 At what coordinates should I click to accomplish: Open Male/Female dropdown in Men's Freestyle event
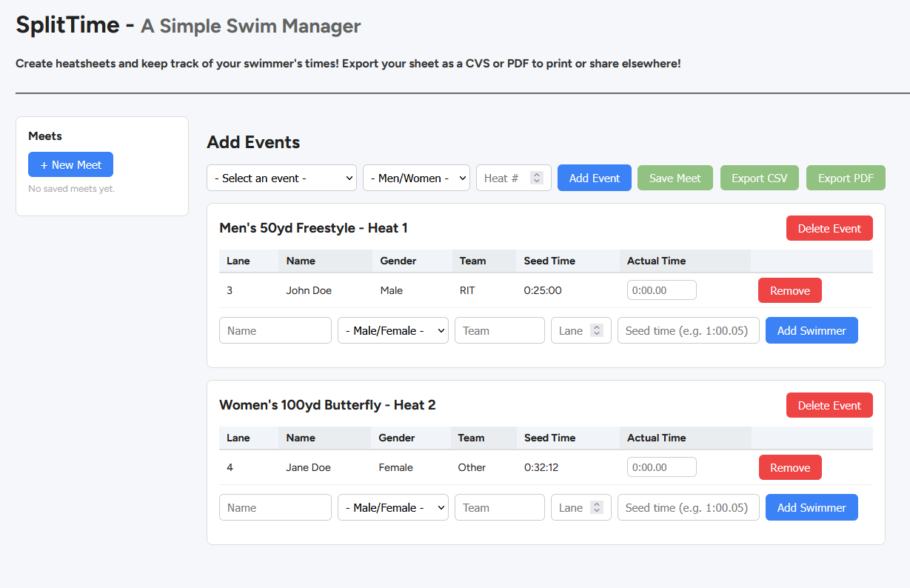pyautogui.click(x=393, y=330)
